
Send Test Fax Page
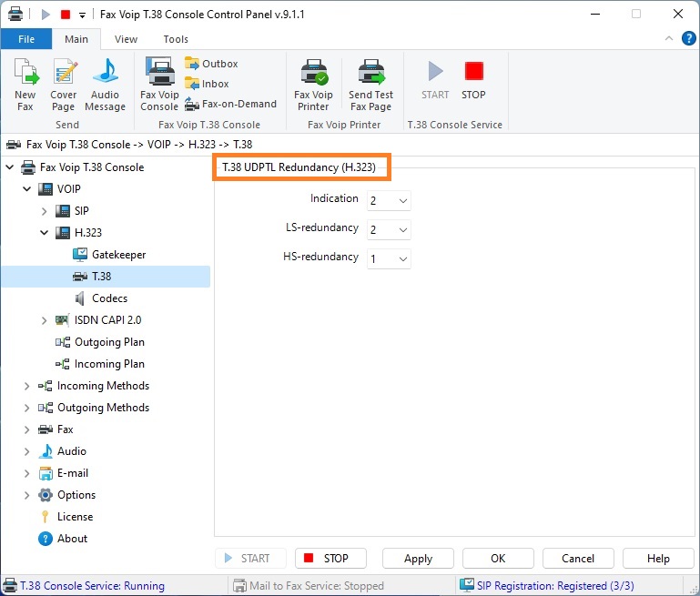(x=370, y=84)
